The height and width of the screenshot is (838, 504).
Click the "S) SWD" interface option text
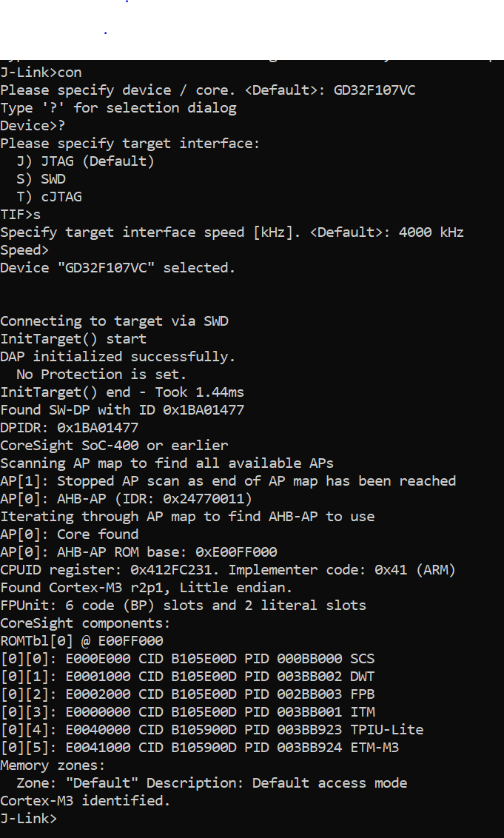pyautogui.click(x=41, y=178)
